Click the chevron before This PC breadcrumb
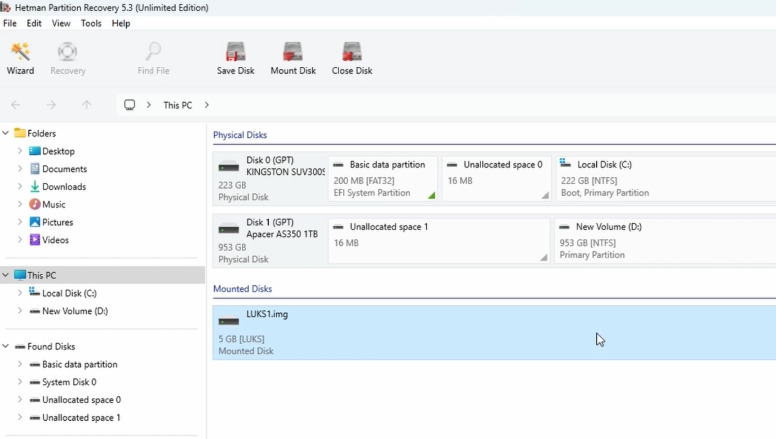Viewport: 776px width, 439px height. click(148, 105)
